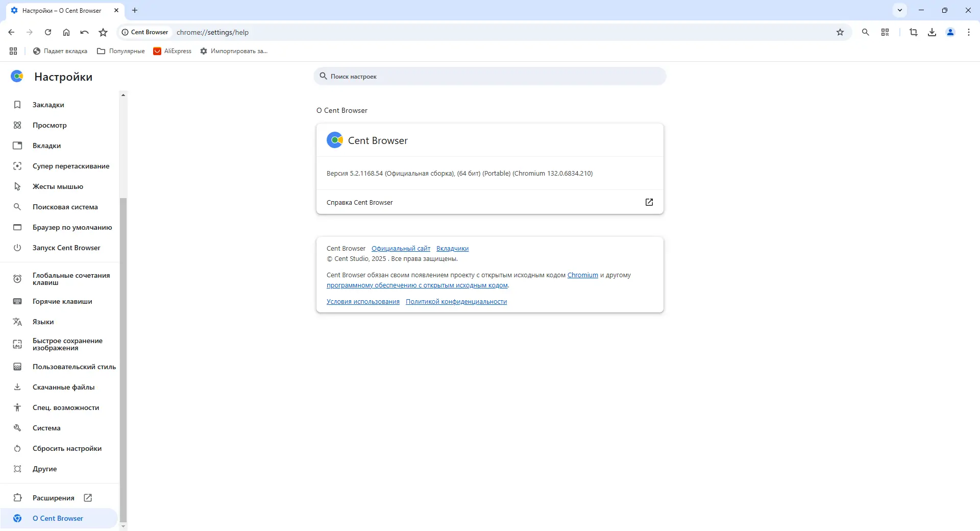Image resolution: width=980 pixels, height=531 pixels.
Task: Open Пользовательский стиль settings
Action: coord(59,367)
